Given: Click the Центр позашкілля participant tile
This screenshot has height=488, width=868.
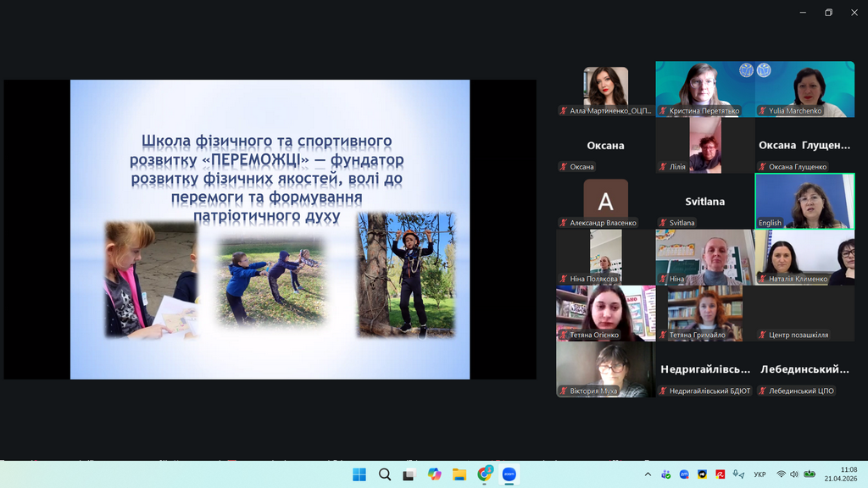Looking at the screenshot, I should [x=804, y=313].
